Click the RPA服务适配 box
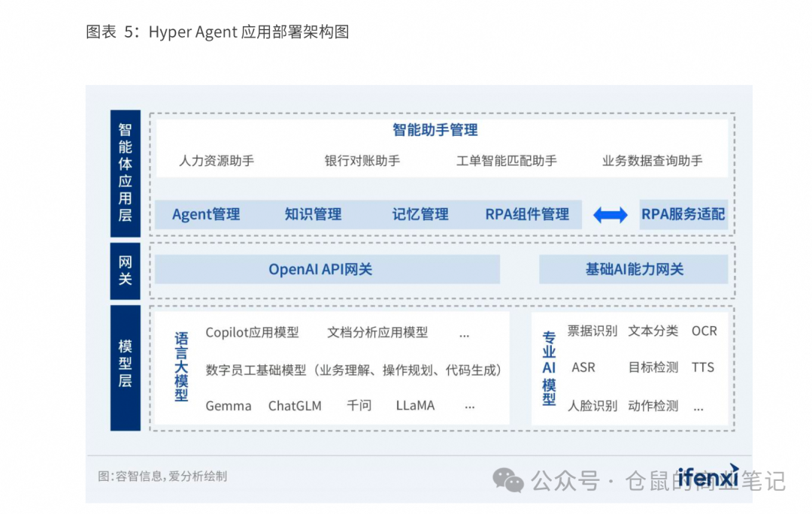812x514 pixels. pos(683,214)
